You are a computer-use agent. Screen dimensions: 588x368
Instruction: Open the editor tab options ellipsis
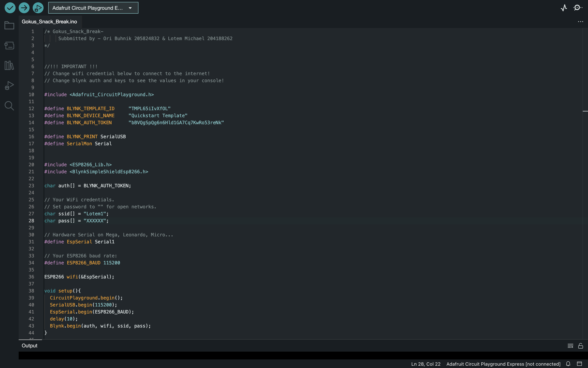[580, 22]
